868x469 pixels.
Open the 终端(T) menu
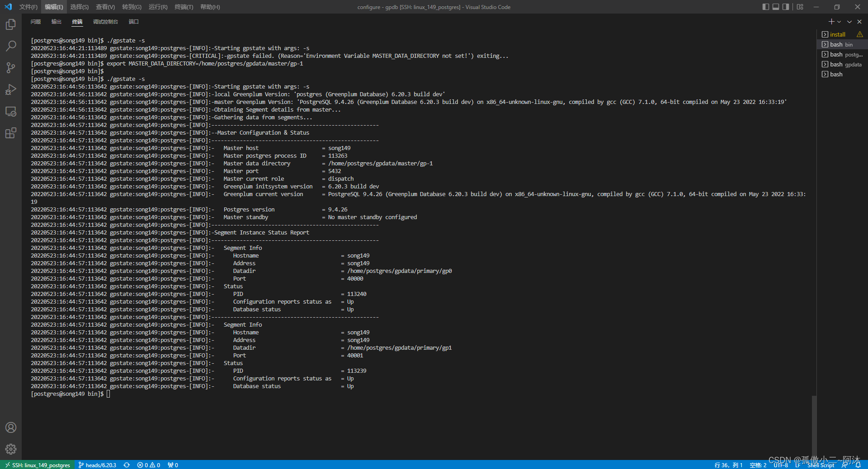(x=184, y=7)
